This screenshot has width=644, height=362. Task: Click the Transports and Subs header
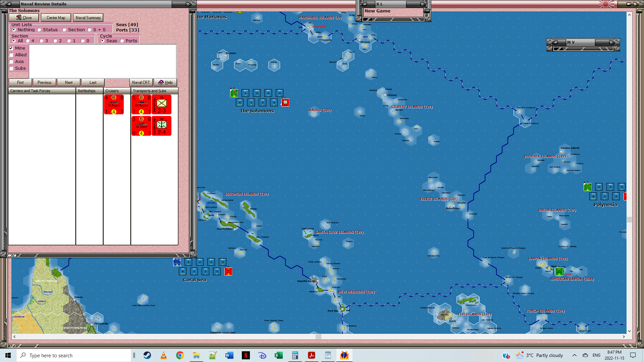[154, 91]
